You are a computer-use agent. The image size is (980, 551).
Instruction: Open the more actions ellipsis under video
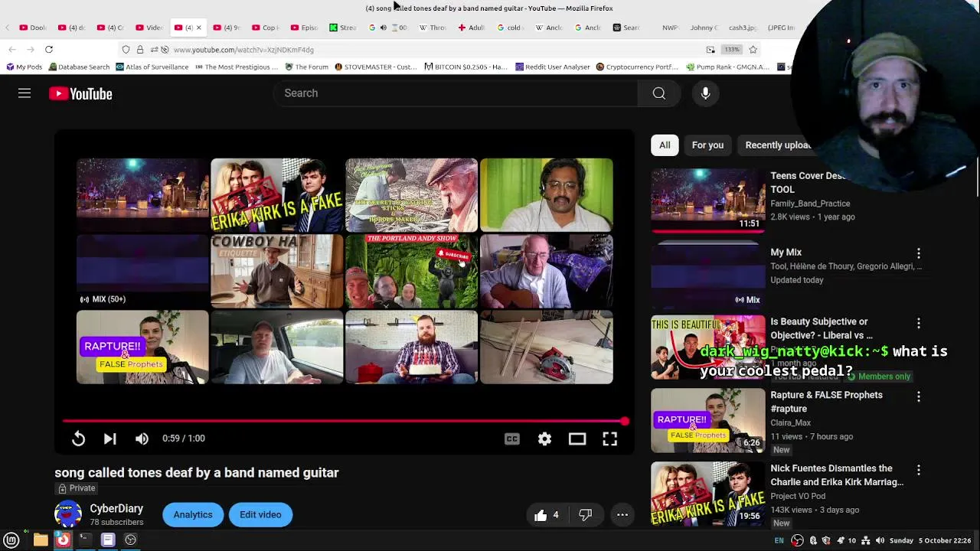coord(622,515)
